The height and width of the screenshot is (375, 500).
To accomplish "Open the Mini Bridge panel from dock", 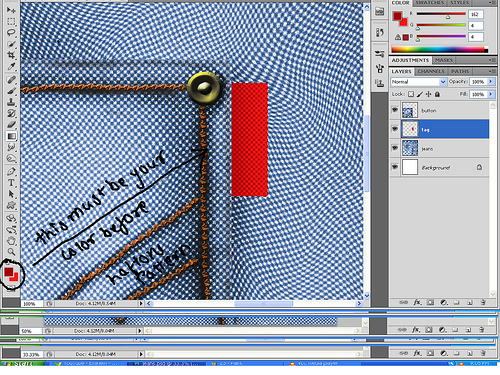I will 379,11.
